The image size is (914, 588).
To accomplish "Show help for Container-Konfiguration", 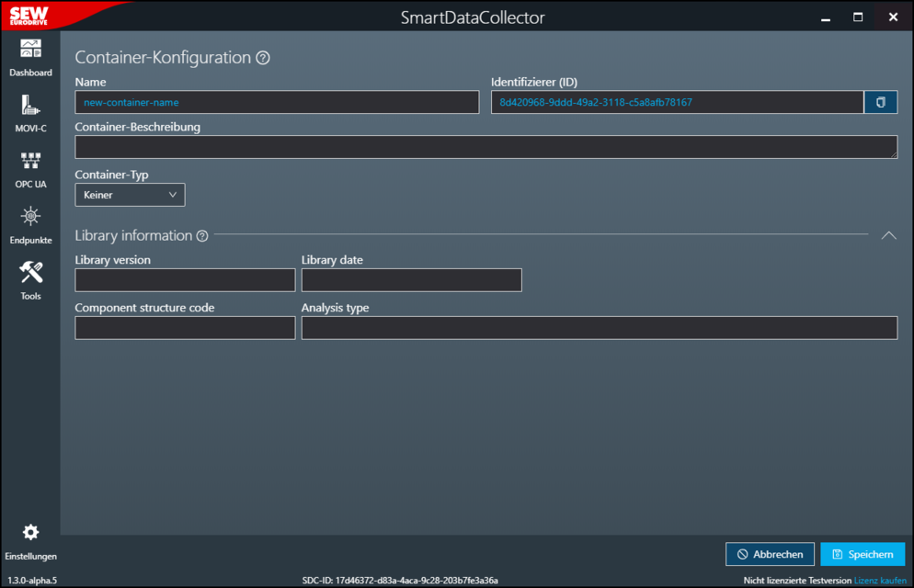I will tap(263, 58).
